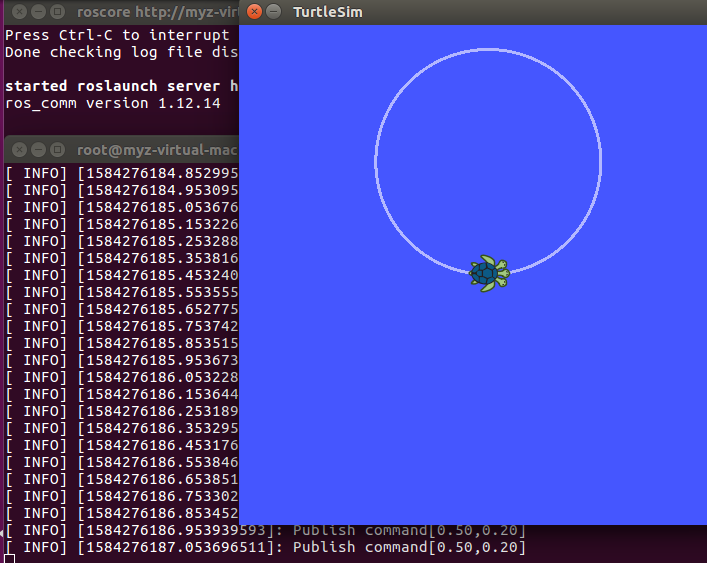Click log line with timestamp 1584276186.353295

122,429
